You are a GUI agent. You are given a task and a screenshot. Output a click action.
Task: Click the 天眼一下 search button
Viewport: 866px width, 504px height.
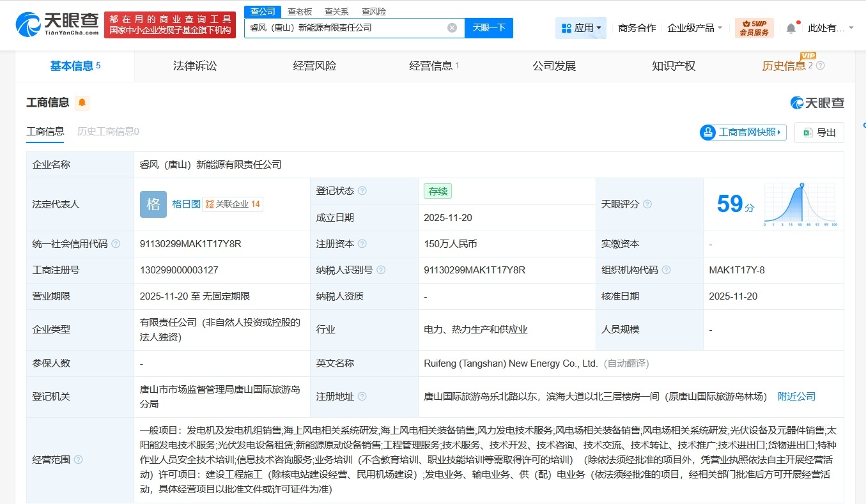490,27
